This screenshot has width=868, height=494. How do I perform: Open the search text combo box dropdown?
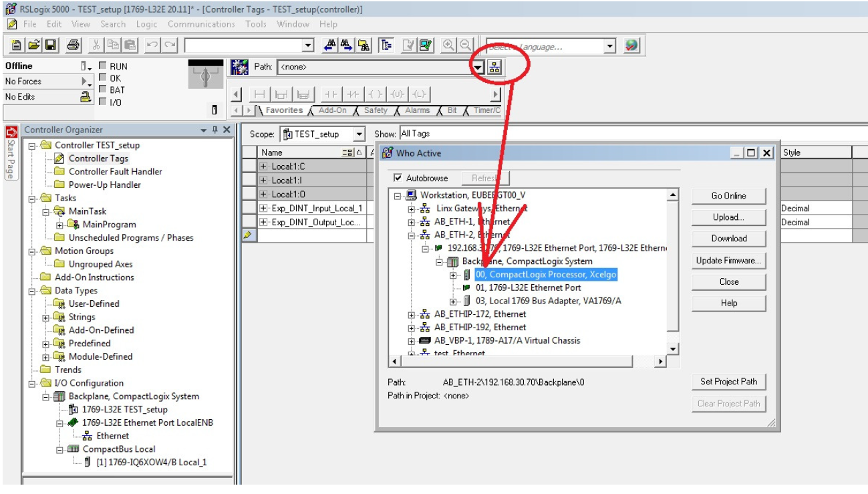[x=308, y=46]
